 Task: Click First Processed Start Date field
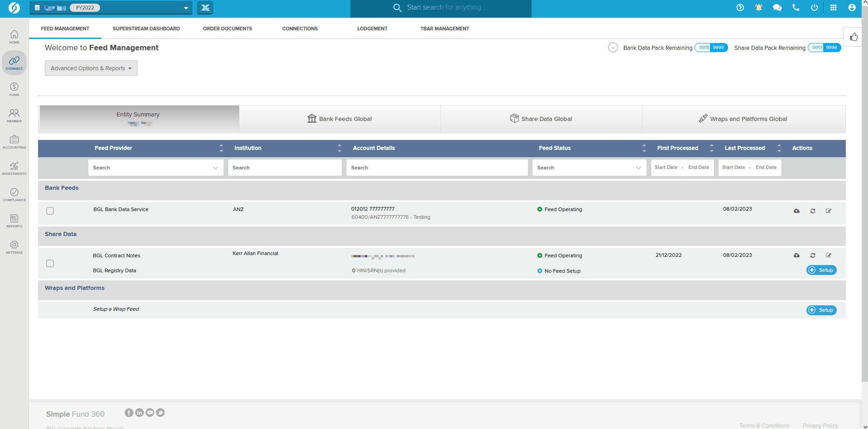click(x=666, y=168)
